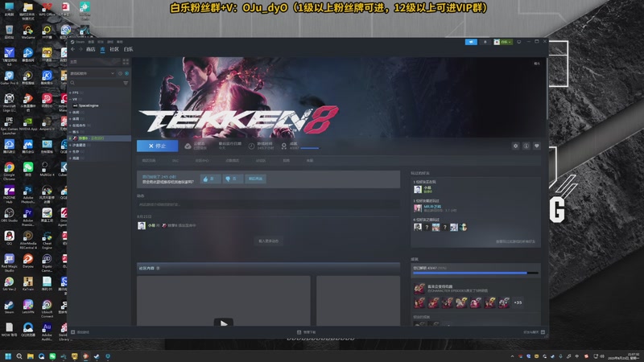Click Steam window vertical scrollbar
644x362 pixels.
tap(547, 88)
